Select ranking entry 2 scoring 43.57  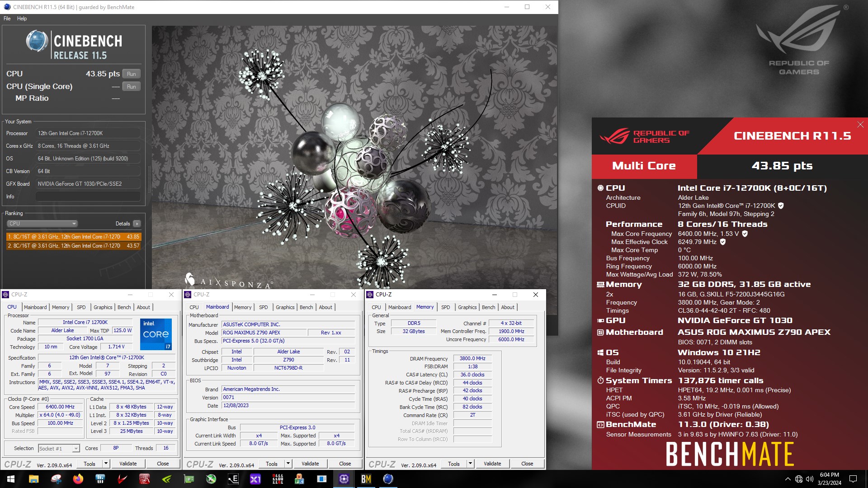coord(74,246)
